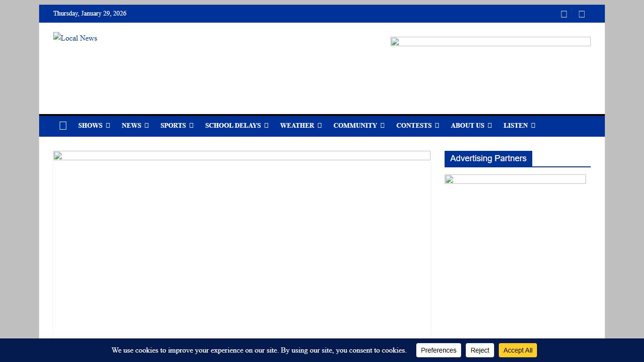Viewport: 644px width, 362px height.
Task: Click the Local News logo image
Action: (x=75, y=38)
